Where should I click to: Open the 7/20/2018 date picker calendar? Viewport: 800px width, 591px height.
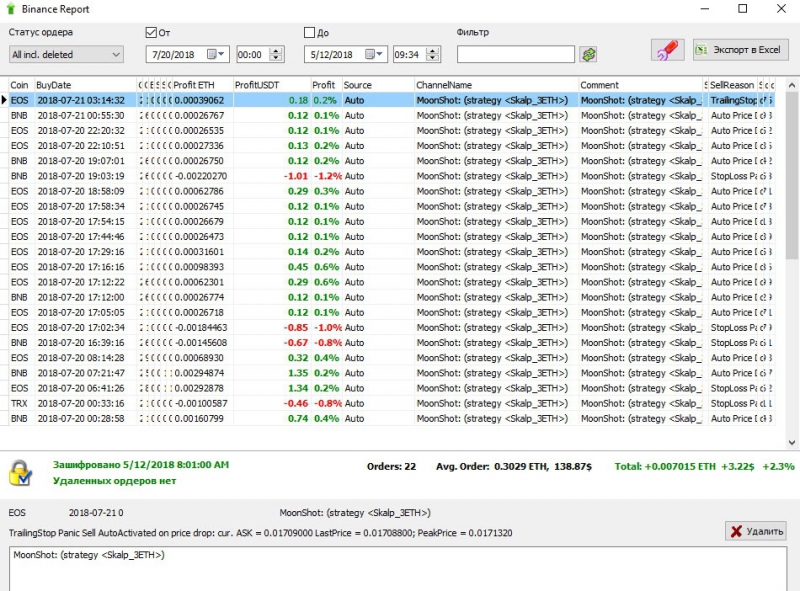pyautogui.click(x=216, y=54)
